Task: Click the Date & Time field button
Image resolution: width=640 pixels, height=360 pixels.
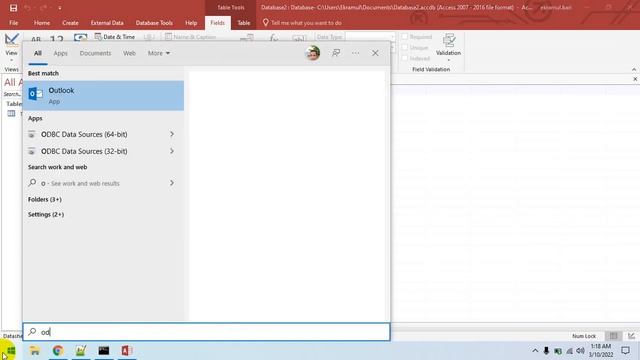Action: click(115, 37)
